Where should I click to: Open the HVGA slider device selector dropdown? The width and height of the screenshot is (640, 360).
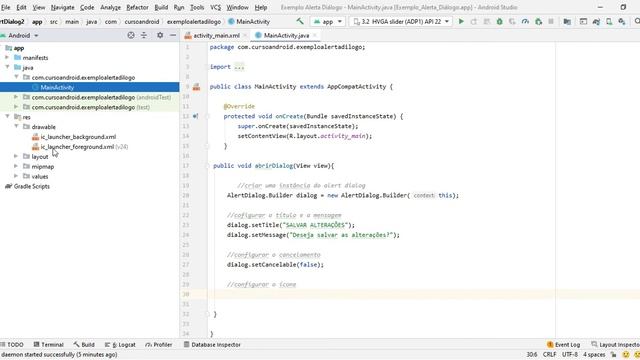(x=401, y=21)
